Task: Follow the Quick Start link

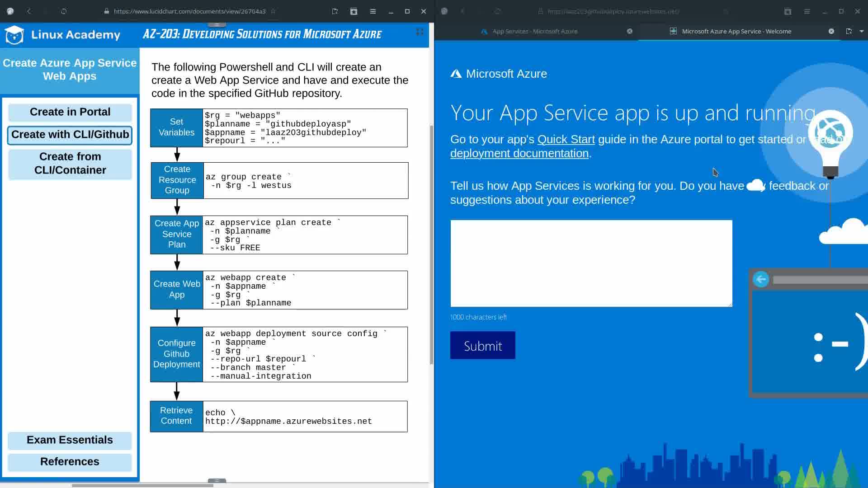Action: 566,140
